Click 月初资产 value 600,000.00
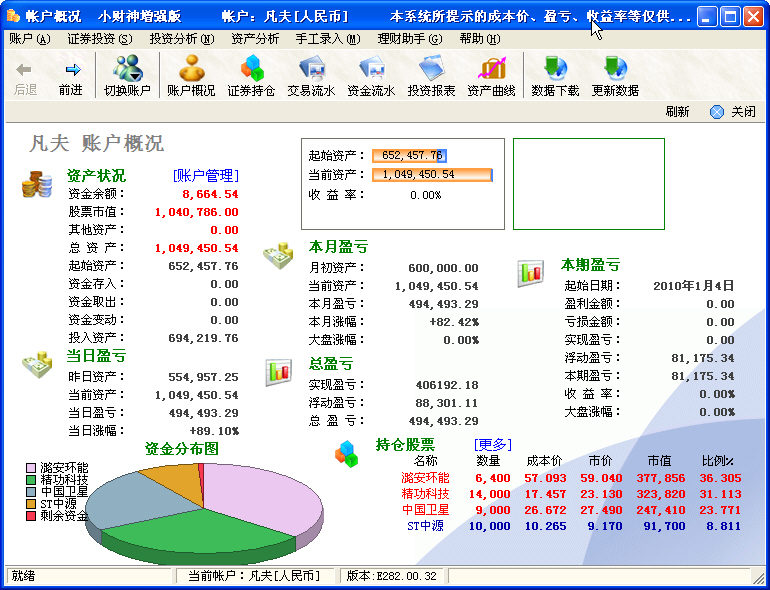 tap(443, 268)
